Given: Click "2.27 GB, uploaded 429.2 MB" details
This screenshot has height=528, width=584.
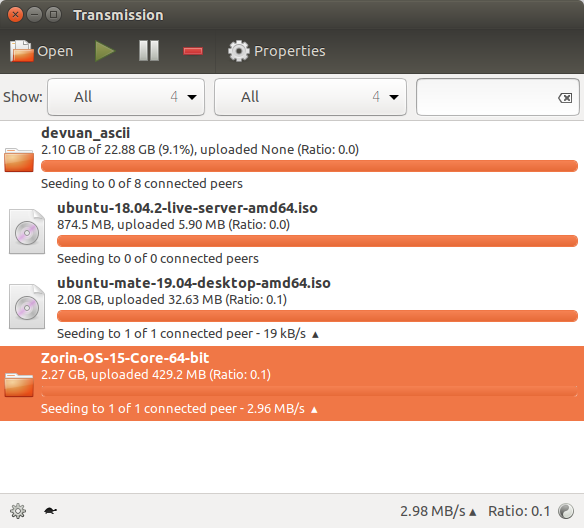Looking at the screenshot, I should [156, 375].
